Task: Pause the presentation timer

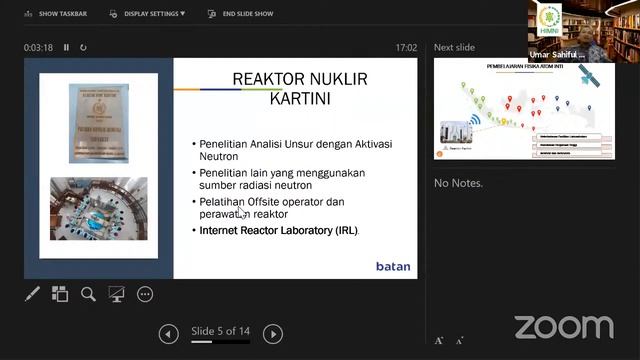Action: coord(66,47)
